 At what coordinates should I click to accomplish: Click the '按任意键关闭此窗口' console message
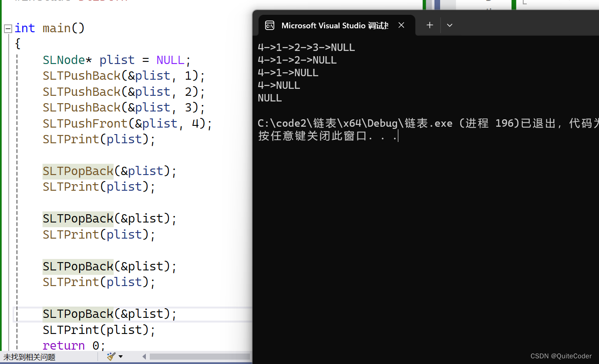coord(328,136)
